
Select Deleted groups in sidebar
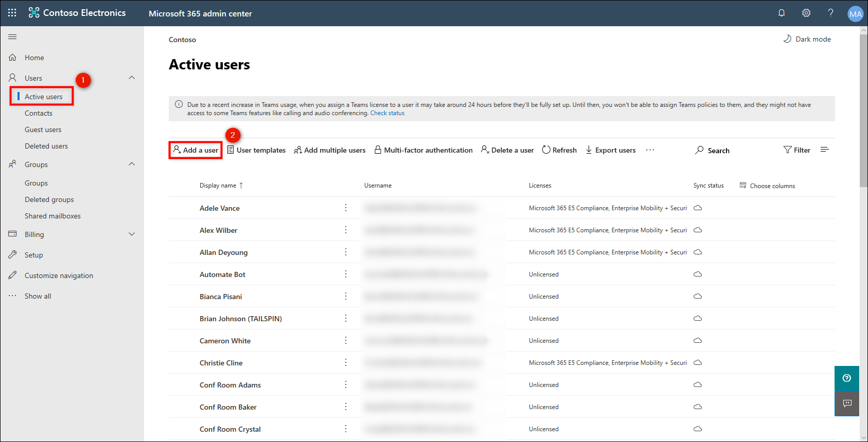coord(49,199)
